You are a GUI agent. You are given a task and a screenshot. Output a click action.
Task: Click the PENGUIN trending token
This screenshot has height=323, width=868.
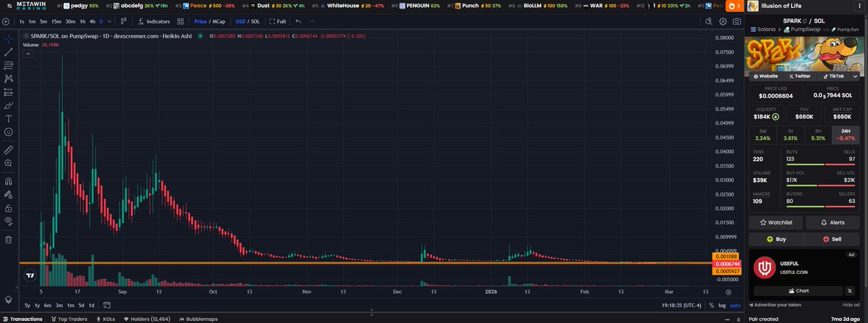click(417, 6)
